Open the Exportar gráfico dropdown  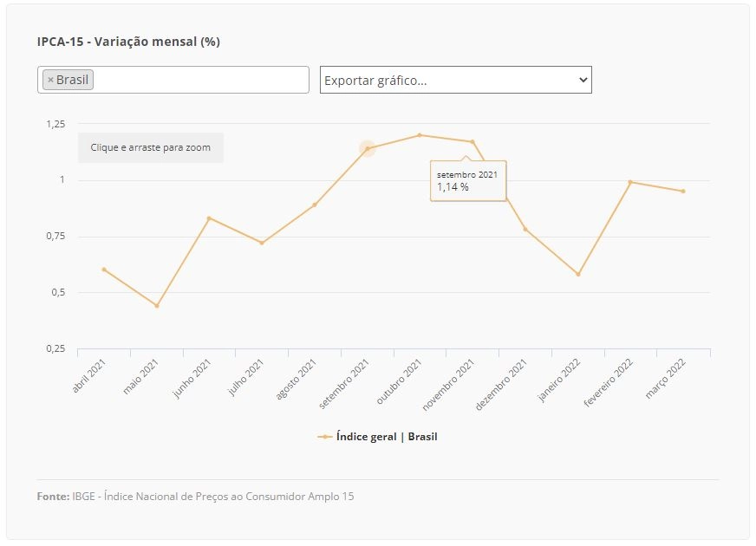[456, 80]
